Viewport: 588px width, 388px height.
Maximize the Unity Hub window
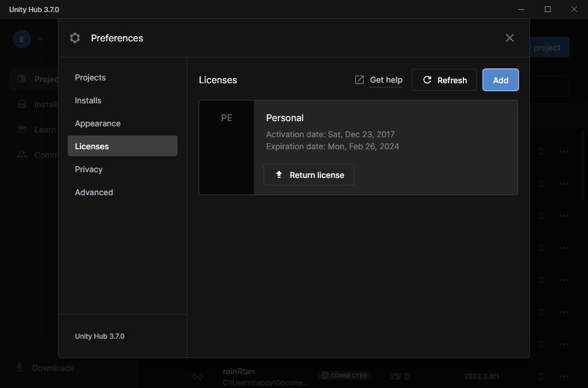point(547,9)
